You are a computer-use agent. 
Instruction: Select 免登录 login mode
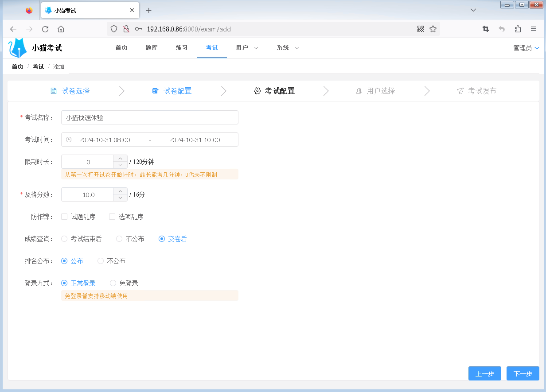(113, 283)
